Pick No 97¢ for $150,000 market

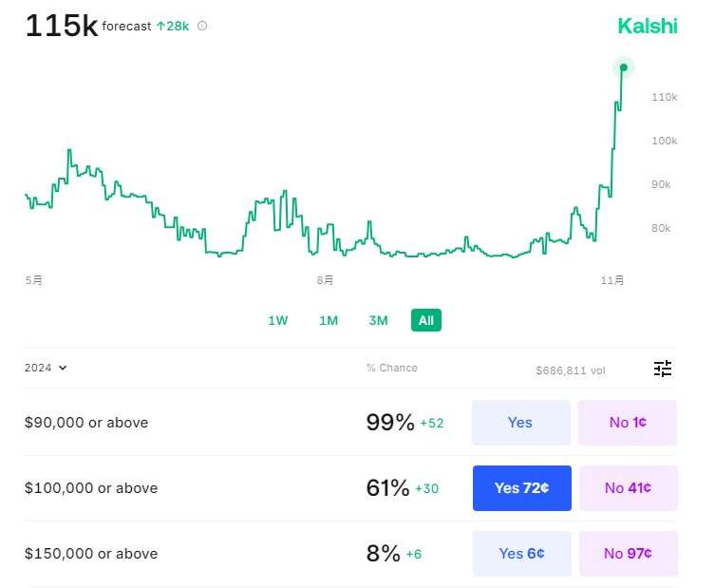click(x=627, y=554)
